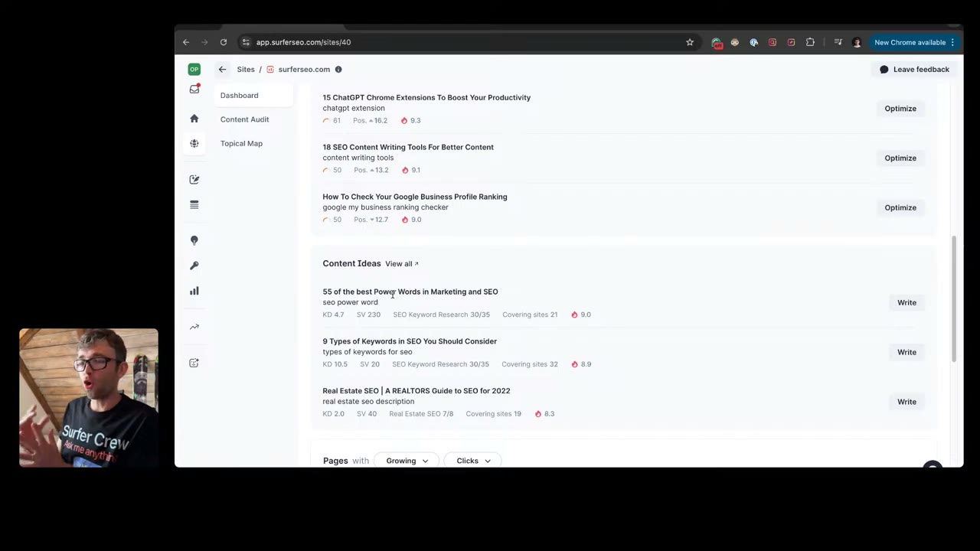Click the 'Real Estate SEO | A REALTORS Guide' title
980x551 pixels.
click(416, 391)
